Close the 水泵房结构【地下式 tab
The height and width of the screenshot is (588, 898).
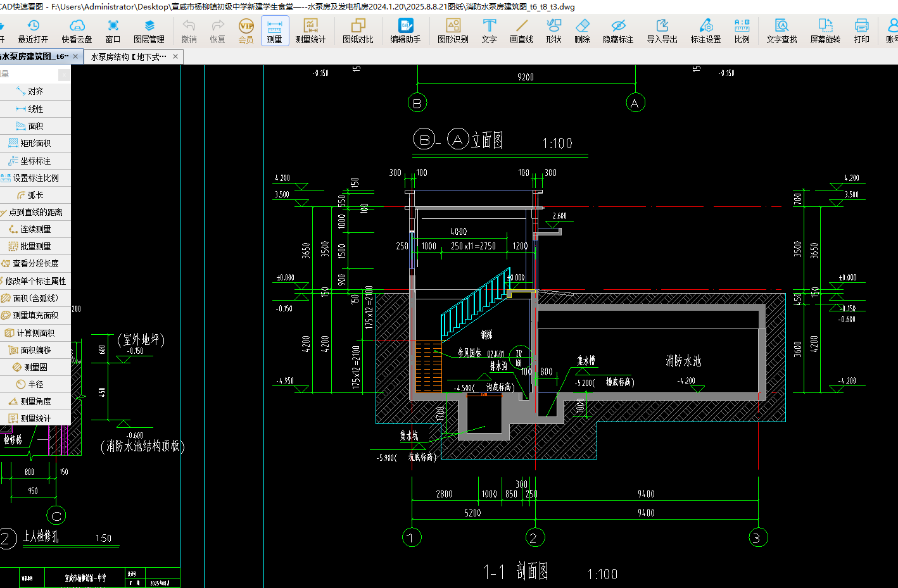pos(175,56)
